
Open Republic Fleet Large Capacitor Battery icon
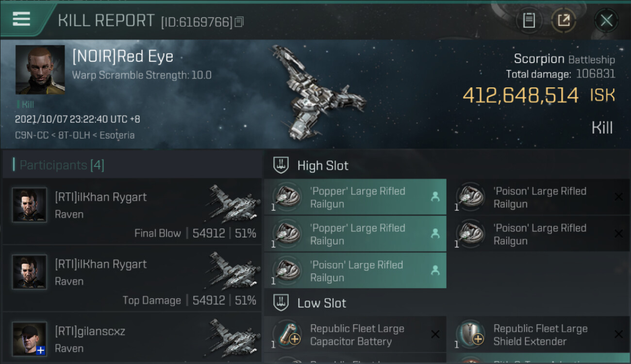(x=286, y=335)
